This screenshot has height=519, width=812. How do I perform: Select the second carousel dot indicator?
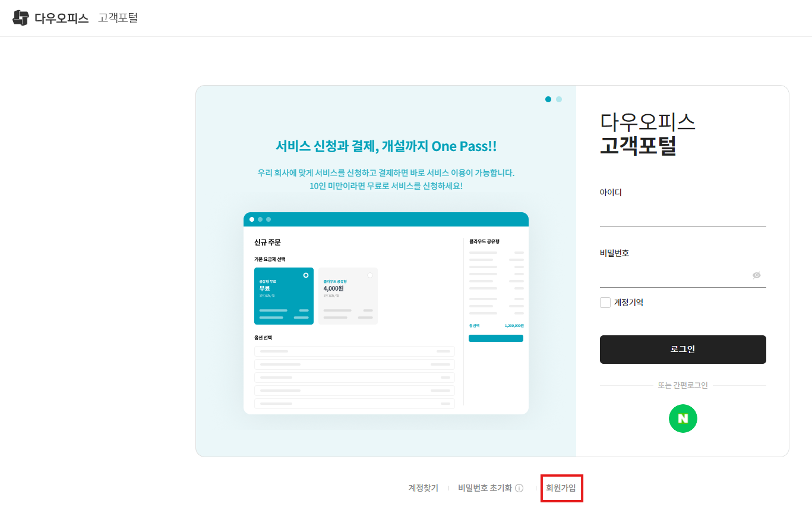(559, 99)
